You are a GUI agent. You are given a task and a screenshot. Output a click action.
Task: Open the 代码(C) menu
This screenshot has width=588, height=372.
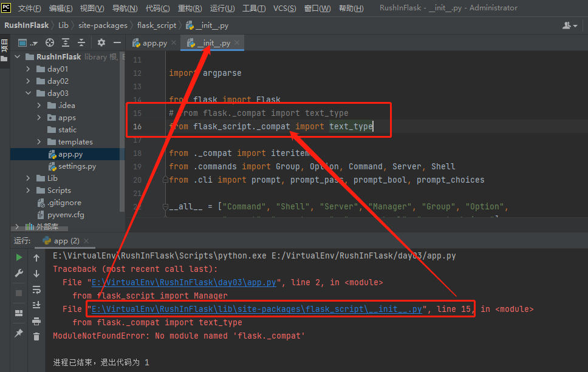coord(157,8)
